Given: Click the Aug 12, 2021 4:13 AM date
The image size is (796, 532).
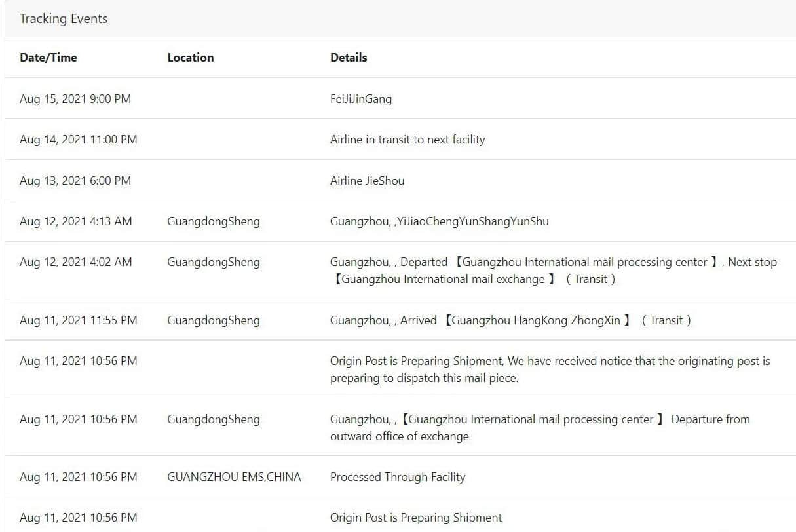Looking at the screenshot, I should 75,221.
